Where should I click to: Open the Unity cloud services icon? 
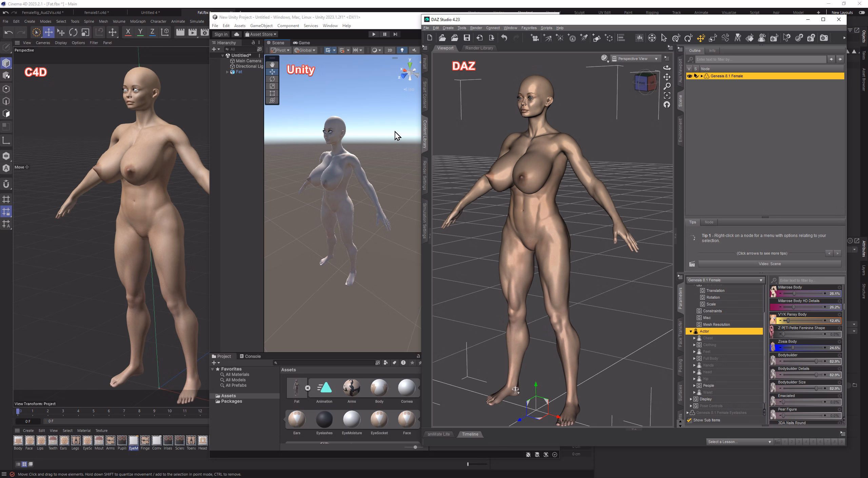click(x=237, y=34)
